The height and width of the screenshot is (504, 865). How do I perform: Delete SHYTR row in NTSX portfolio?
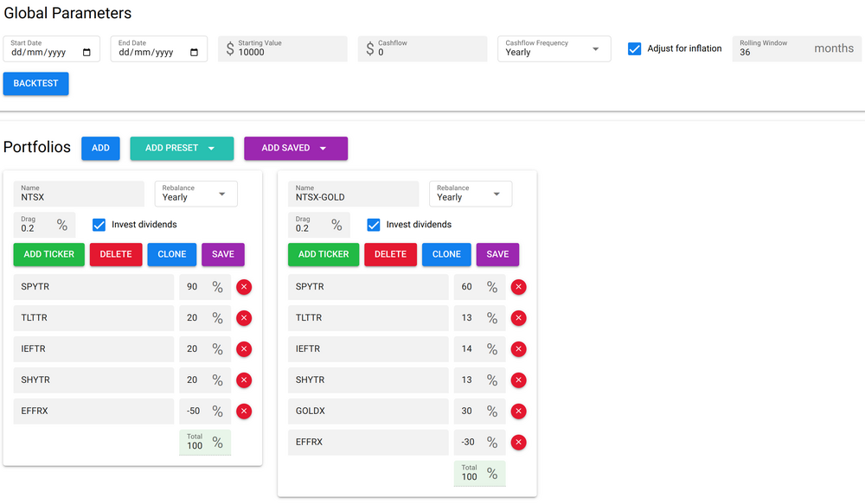click(244, 380)
